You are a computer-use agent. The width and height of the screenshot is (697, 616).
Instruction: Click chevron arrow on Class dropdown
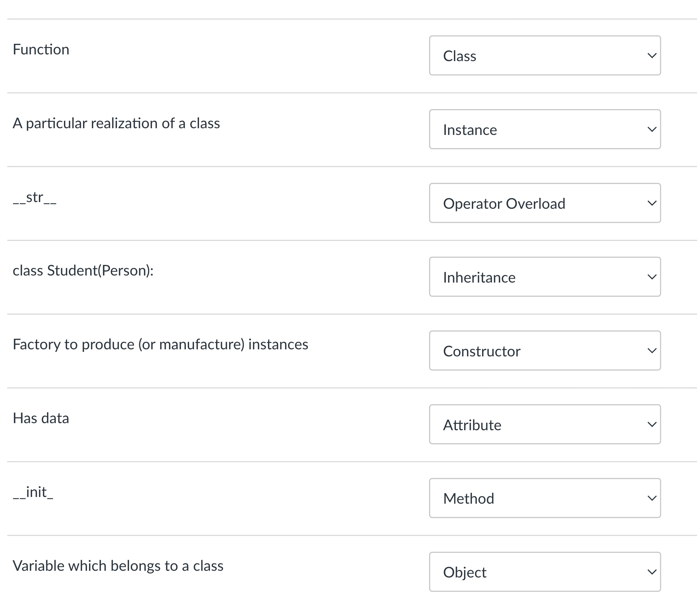652,56
